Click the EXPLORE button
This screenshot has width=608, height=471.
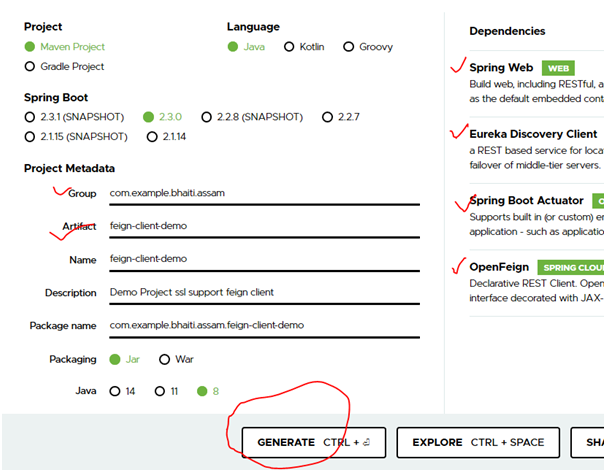coord(478,443)
